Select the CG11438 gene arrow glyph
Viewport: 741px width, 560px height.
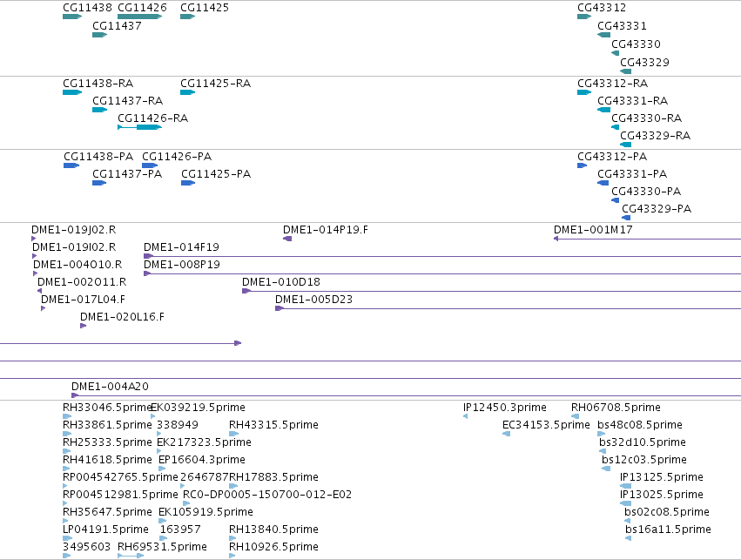pyautogui.click(x=72, y=17)
